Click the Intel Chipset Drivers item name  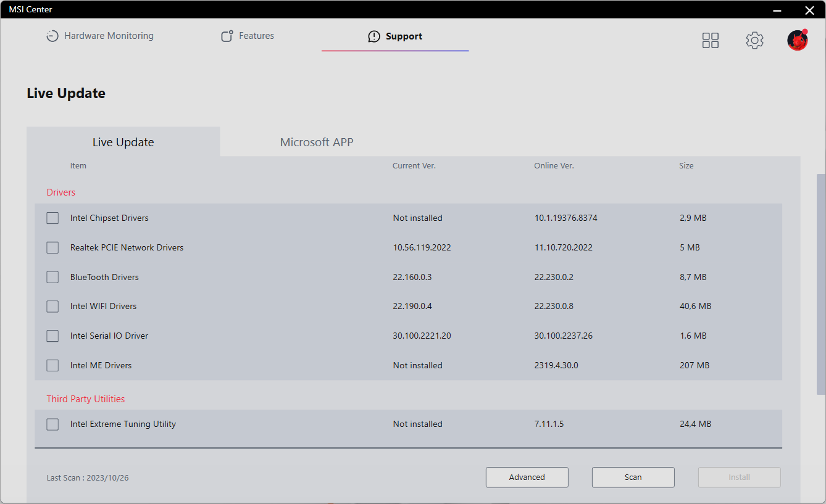(x=109, y=218)
